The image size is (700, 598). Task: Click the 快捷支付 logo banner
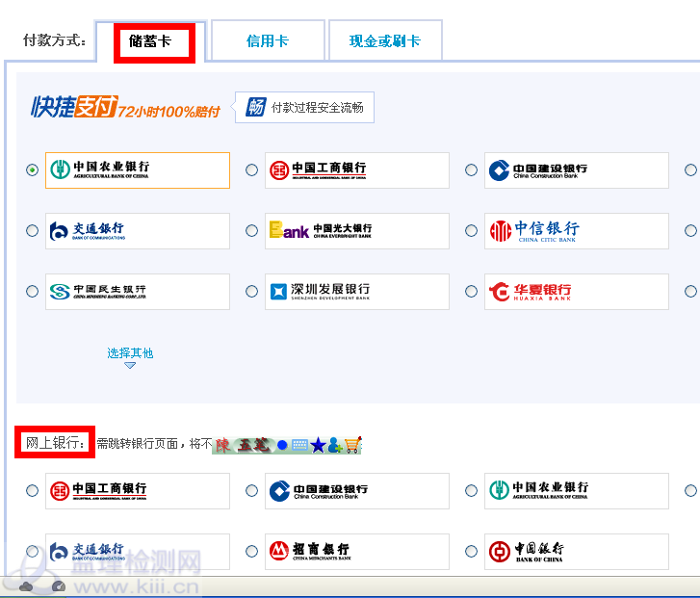coord(74,107)
